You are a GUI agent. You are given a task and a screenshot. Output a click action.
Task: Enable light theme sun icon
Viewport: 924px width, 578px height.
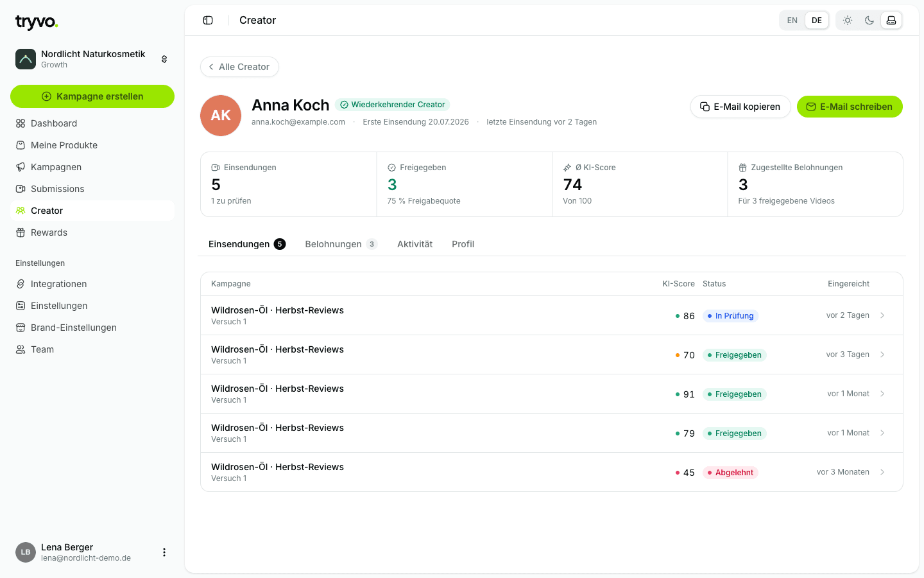pyautogui.click(x=848, y=21)
